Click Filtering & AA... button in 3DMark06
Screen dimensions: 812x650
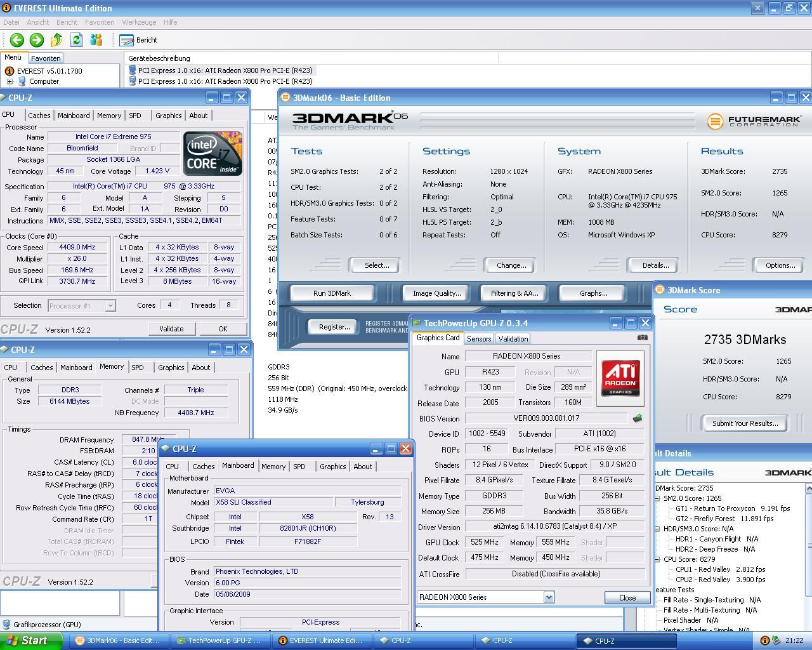pyautogui.click(x=514, y=293)
